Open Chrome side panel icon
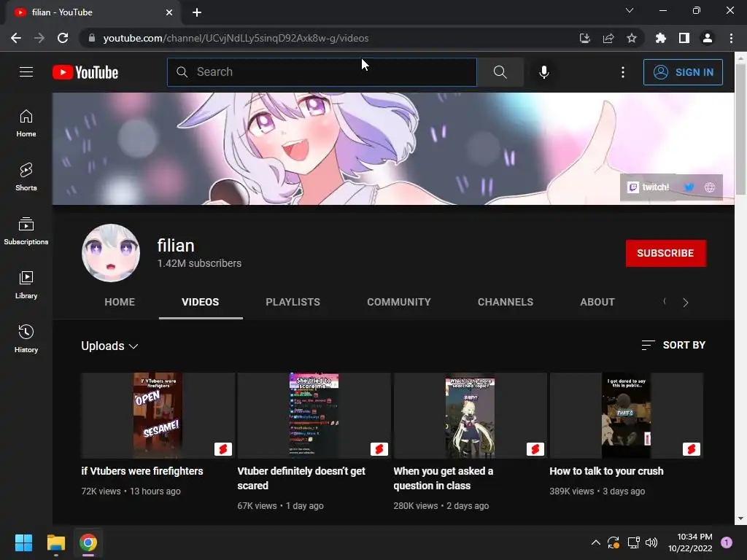 684,38
